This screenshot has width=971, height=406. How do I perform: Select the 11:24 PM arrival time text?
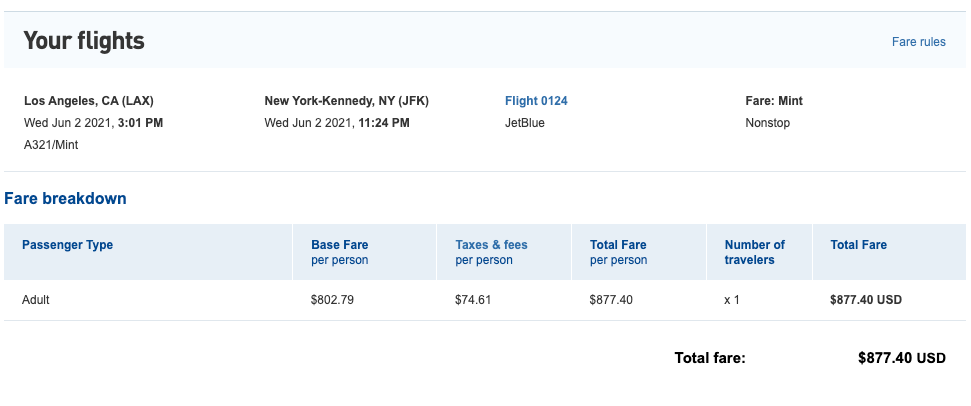383,123
